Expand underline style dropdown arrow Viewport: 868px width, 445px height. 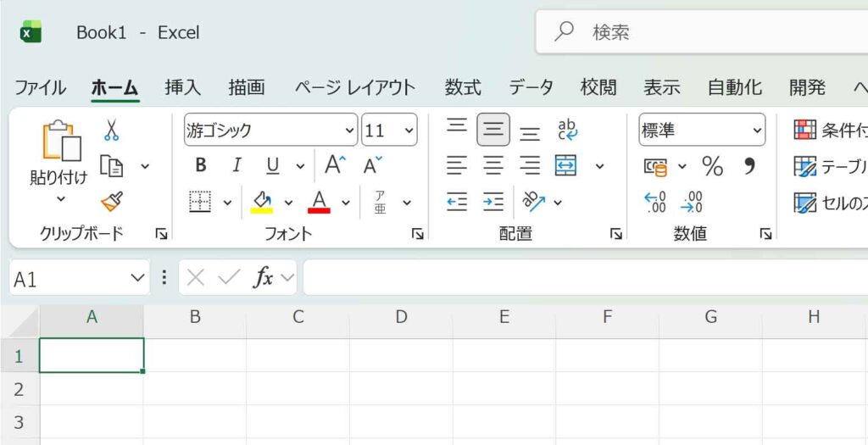click(x=300, y=165)
